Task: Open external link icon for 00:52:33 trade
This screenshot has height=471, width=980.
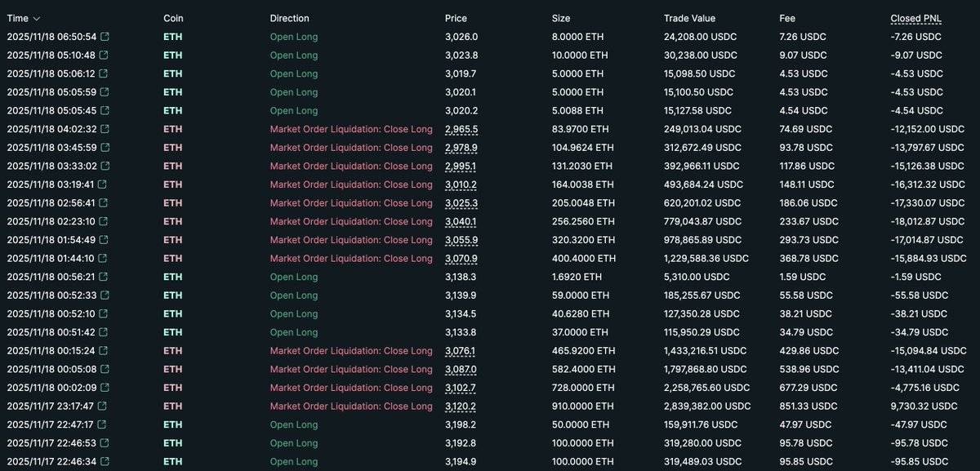Action: [x=104, y=295]
